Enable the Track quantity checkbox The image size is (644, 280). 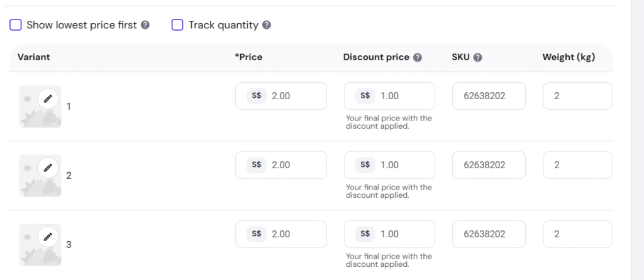click(x=177, y=25)
